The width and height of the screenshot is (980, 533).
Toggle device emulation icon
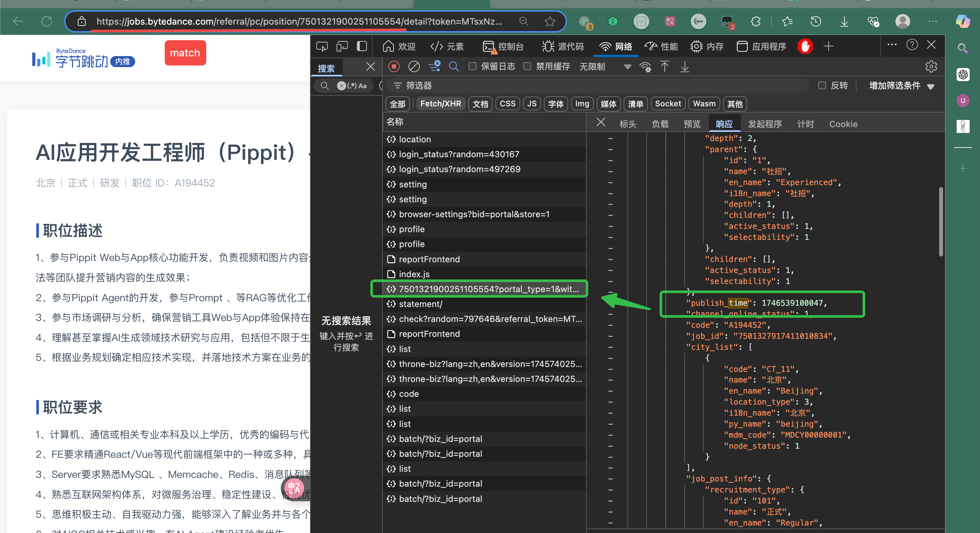coord(342,46)
